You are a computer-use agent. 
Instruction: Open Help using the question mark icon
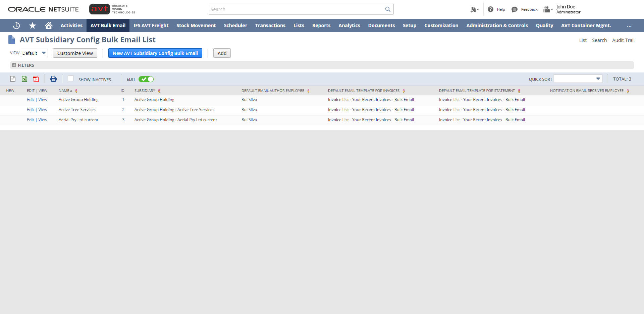point(490,9)
